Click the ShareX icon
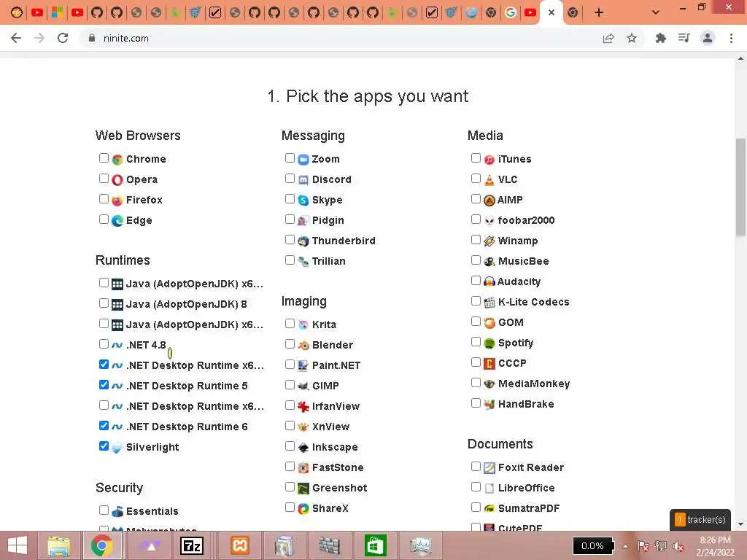Image resolution: width=747 pixels, height=560 pixels. 303,509
